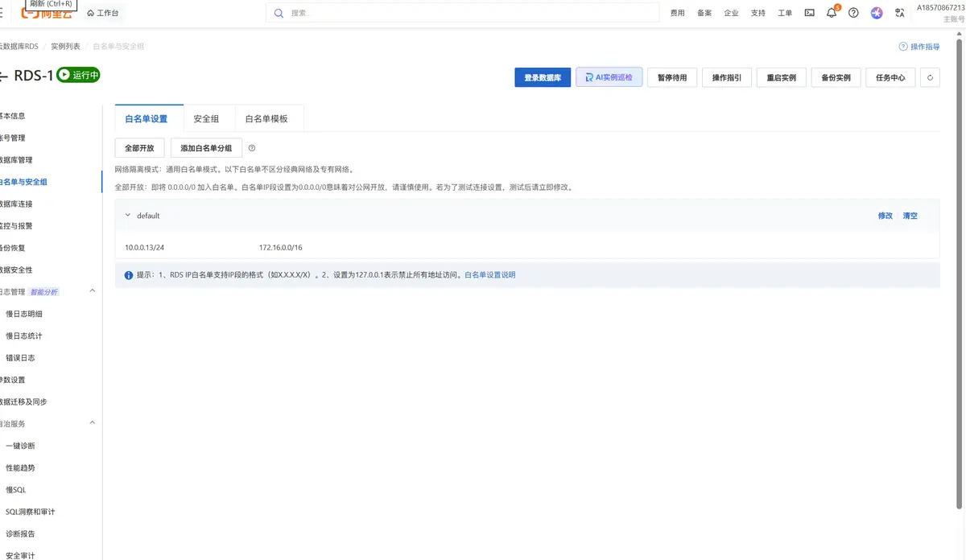Open the help question-mark icon in top bar
The width and height of the screenshot is (966, 560).
tap(853, 13)
